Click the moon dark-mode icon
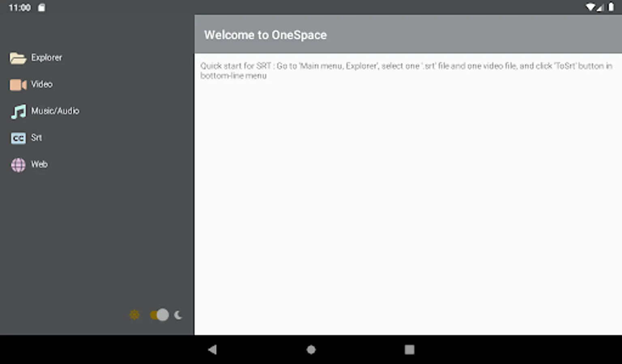622x364 pixels. (x=178, y=315)
